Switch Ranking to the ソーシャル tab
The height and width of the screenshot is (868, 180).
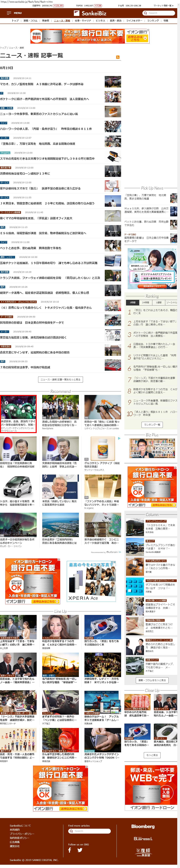point(171,302)
